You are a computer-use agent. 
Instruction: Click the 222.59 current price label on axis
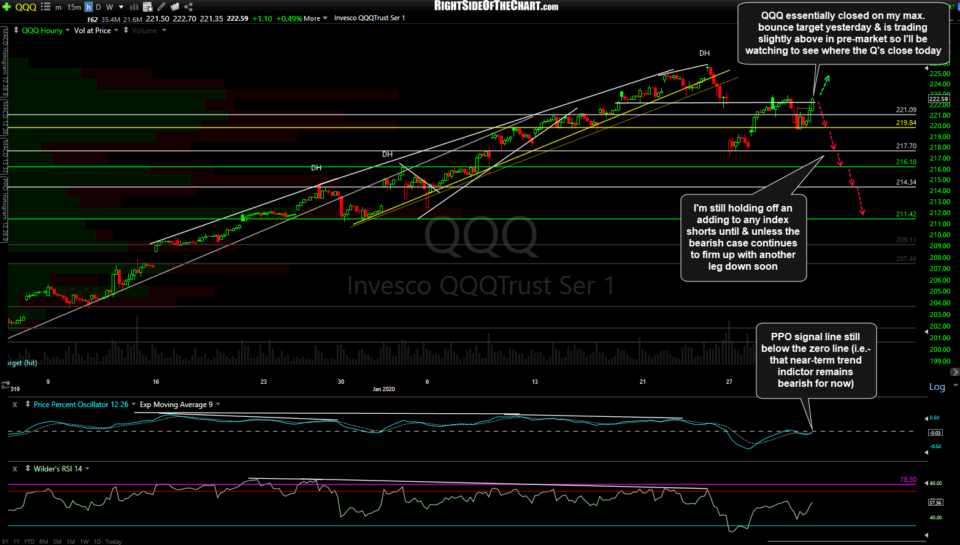point(938,99)
